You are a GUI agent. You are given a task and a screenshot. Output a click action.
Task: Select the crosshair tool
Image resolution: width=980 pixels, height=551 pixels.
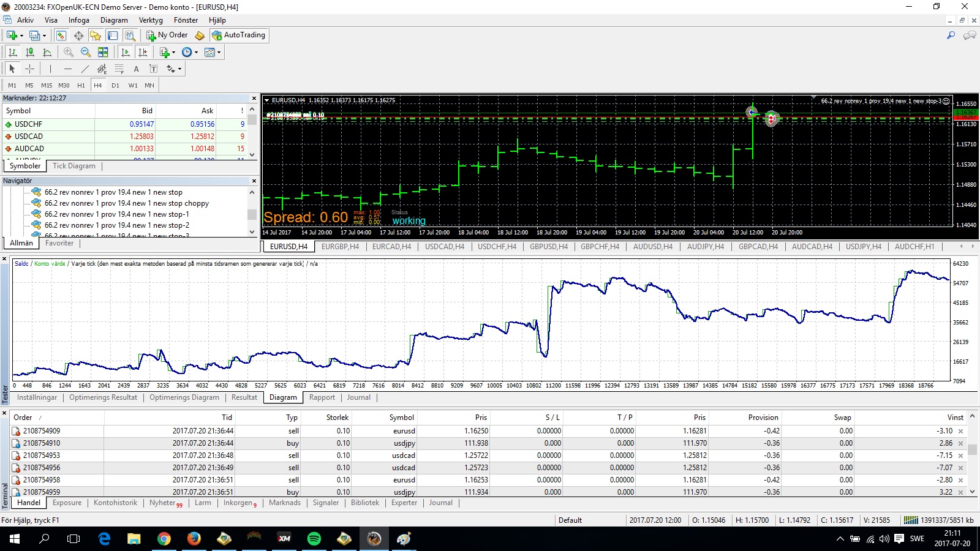(x=29, y=69)
